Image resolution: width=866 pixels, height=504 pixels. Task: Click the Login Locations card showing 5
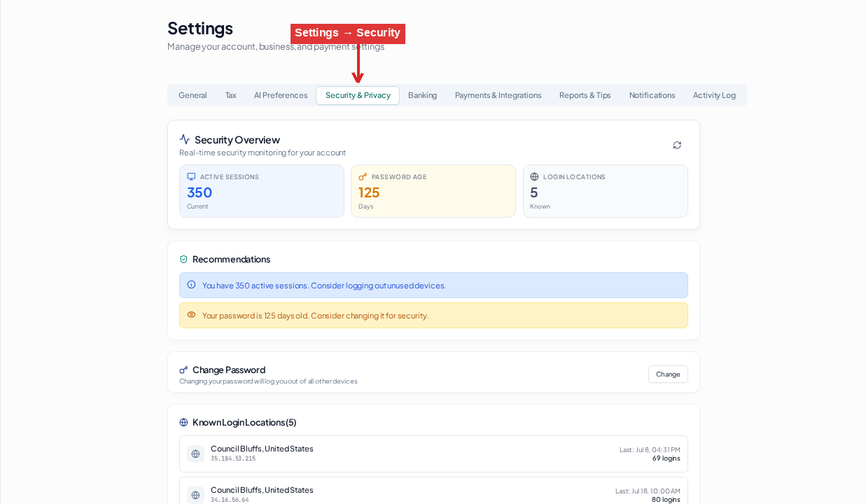pyautogui.click(x=606, y=191)
